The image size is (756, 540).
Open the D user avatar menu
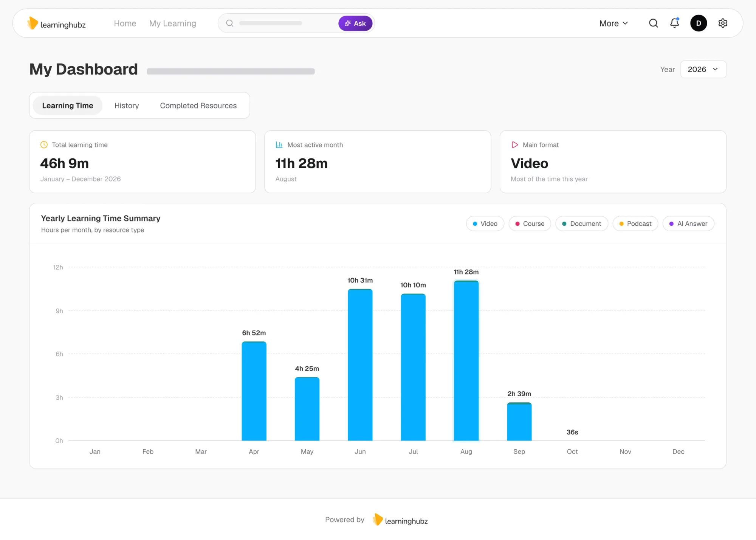tap(699, 23)
